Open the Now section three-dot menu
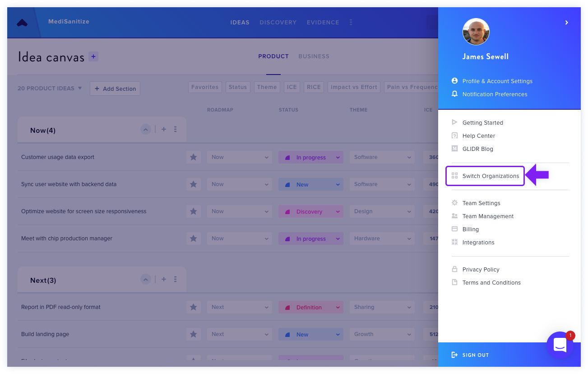Image resolution: width=588 pixels, height=374 pixels. pos(175,129)
